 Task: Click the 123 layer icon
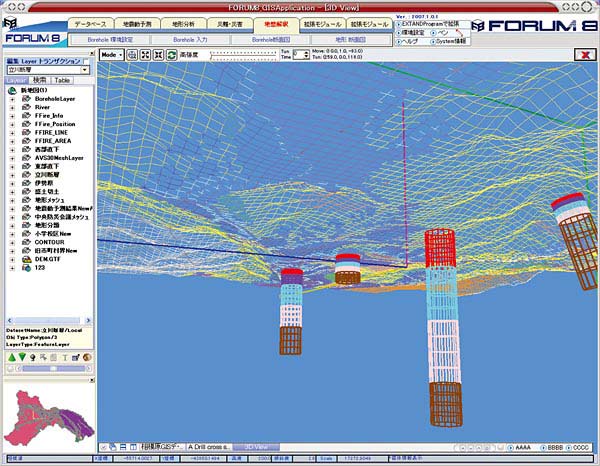pyautogui.click(x=26, y=268)
